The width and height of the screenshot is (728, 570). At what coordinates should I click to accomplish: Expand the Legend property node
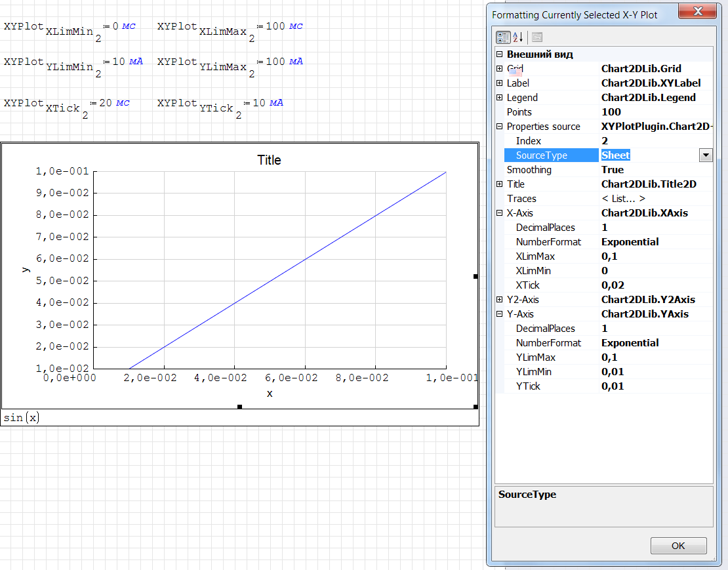tap(500, 98)
